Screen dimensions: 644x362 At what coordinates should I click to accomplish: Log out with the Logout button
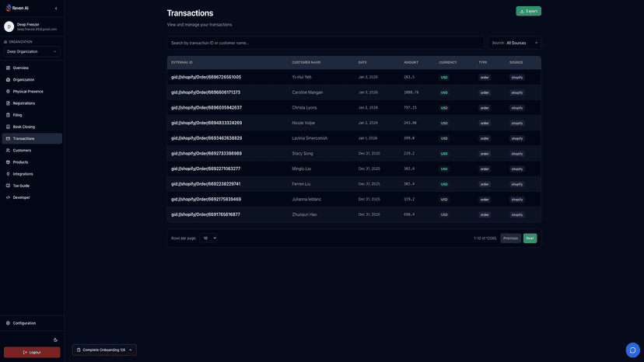click(x=32, y=352)
